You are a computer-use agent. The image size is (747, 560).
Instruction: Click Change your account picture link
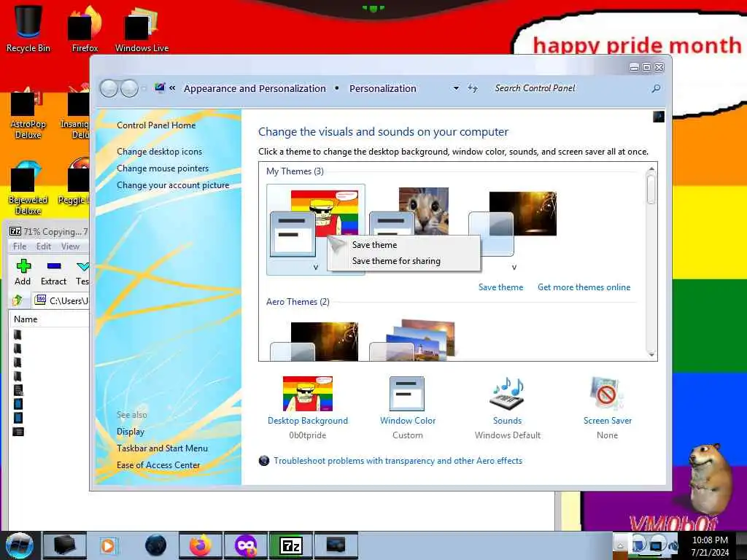click(173, 185)
